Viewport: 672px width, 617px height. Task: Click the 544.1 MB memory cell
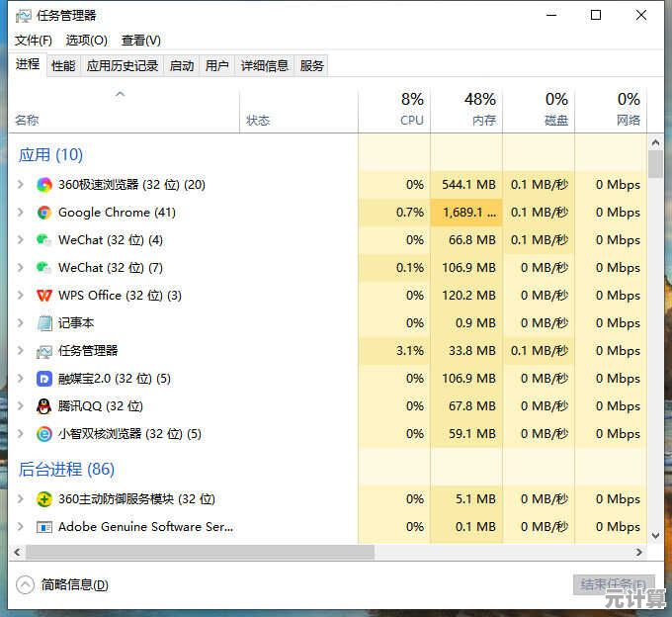[x=466, y=185]
